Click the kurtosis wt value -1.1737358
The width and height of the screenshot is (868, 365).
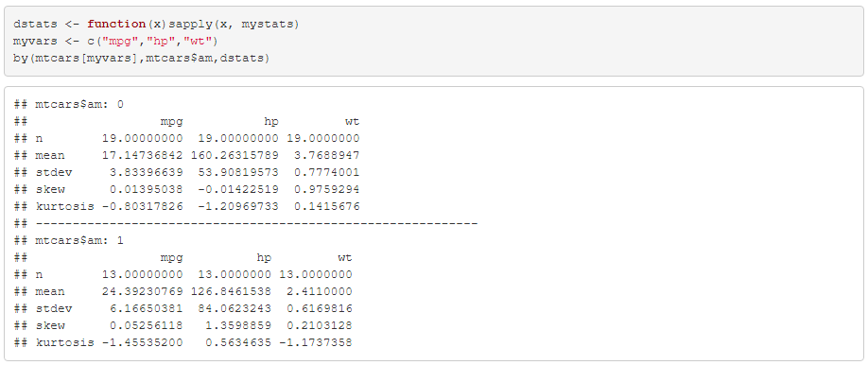tap(316, 343)
